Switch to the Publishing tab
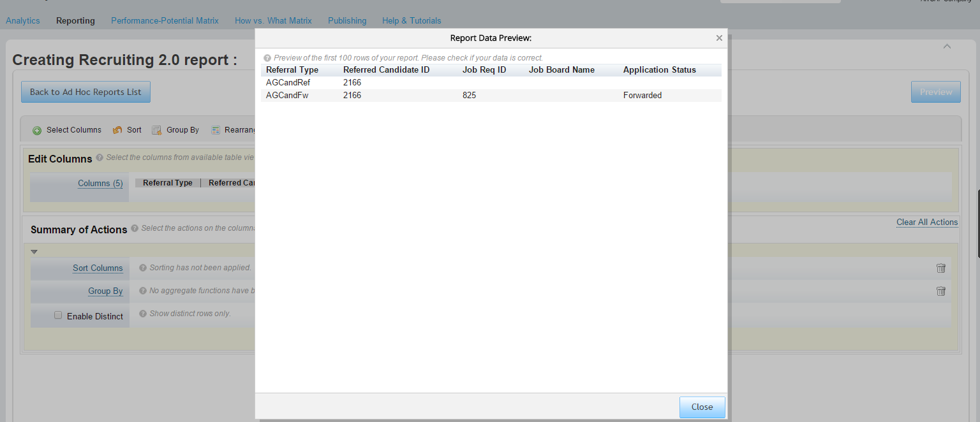The image size is (980, 422). 347,20
